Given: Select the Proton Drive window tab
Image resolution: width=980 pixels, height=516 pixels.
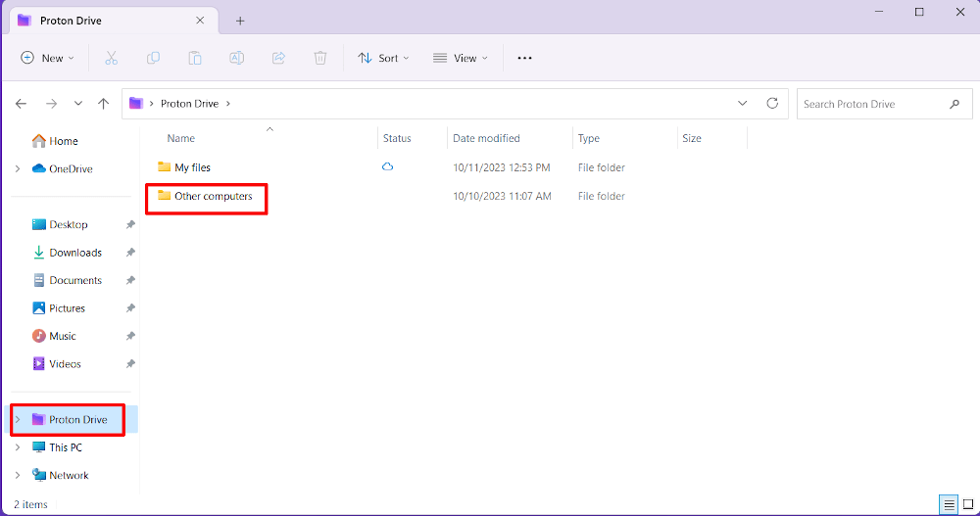Looking at the screenshot, I should tap(115, 21).
